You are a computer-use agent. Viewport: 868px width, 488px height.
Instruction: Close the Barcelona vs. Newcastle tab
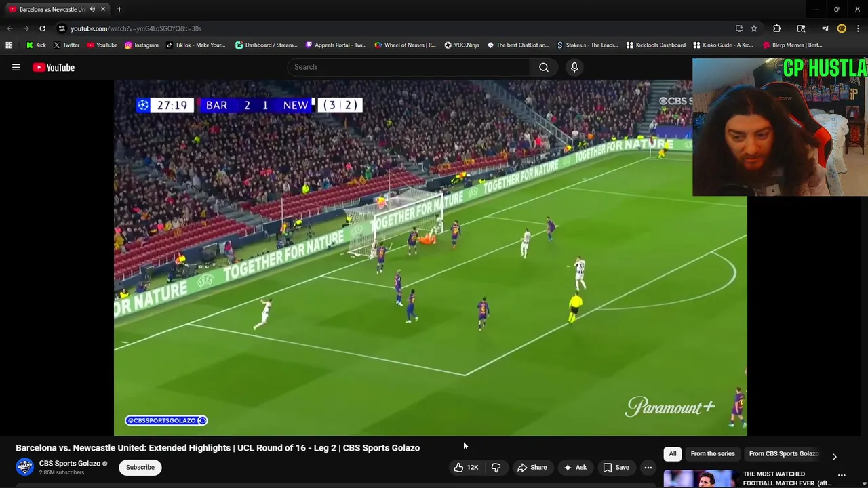pos(103,9)
